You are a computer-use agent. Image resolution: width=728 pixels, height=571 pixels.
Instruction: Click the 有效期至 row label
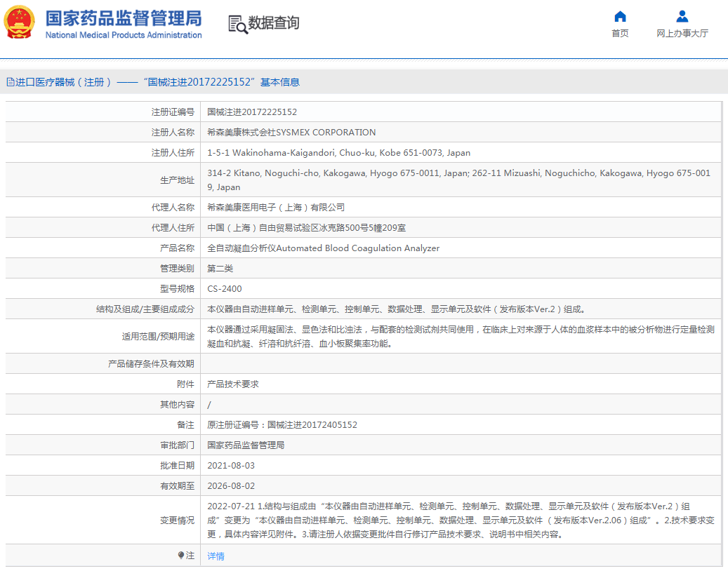click(177, 486)
